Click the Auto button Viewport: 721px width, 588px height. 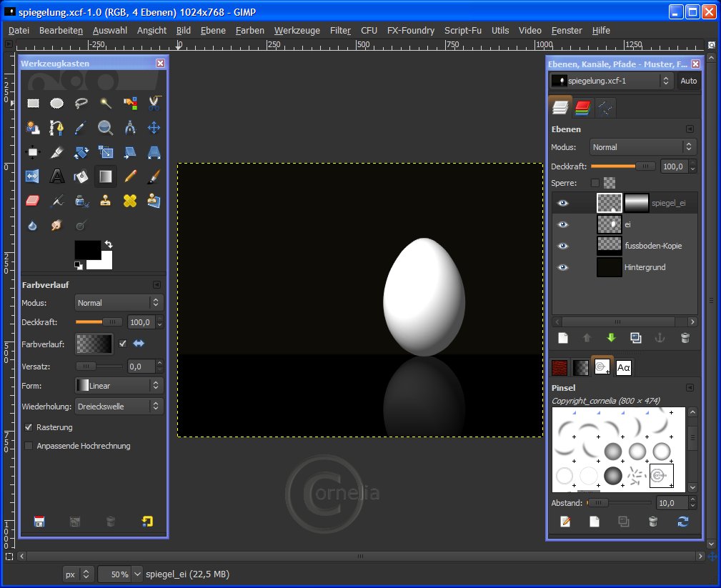point(688,81)
